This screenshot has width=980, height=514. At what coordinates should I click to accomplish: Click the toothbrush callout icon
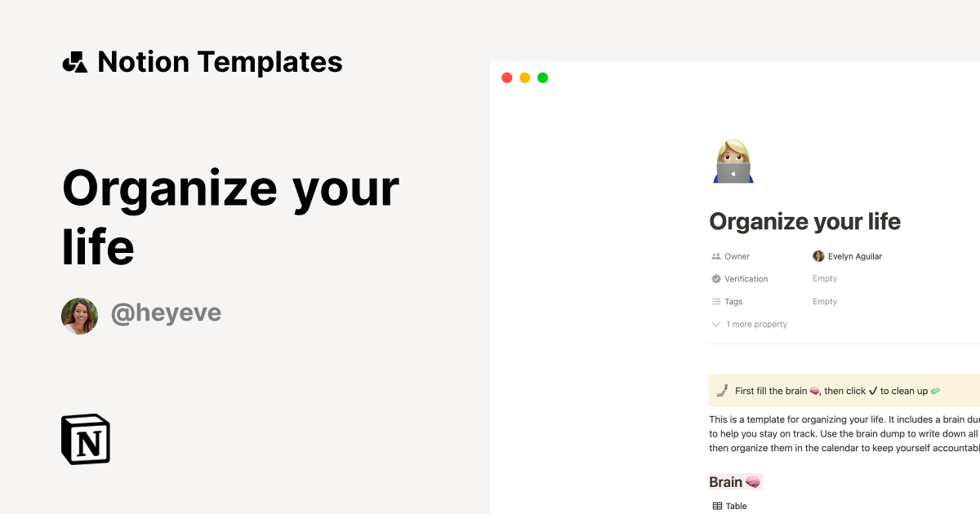720,390
